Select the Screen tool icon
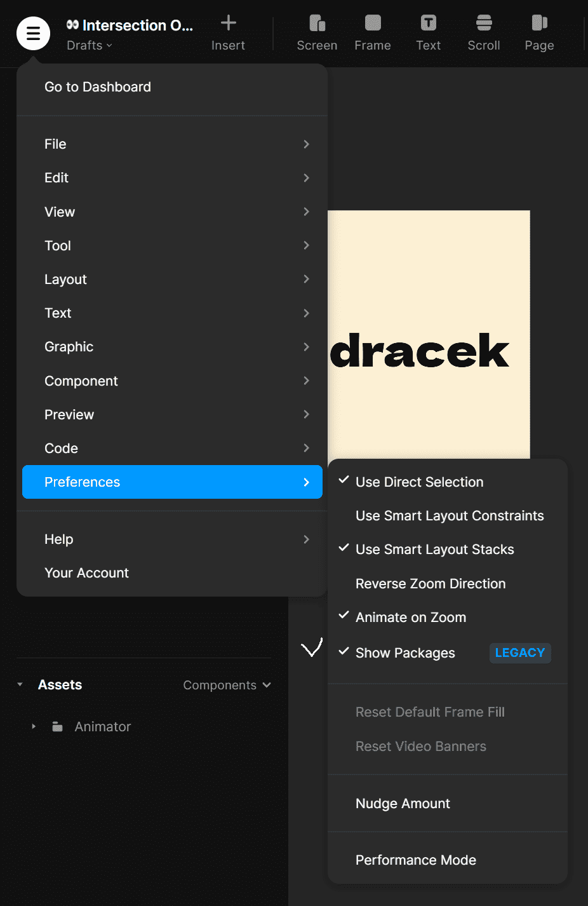The image size is (588, 906). pyautogui.click(x=317, y=24)
